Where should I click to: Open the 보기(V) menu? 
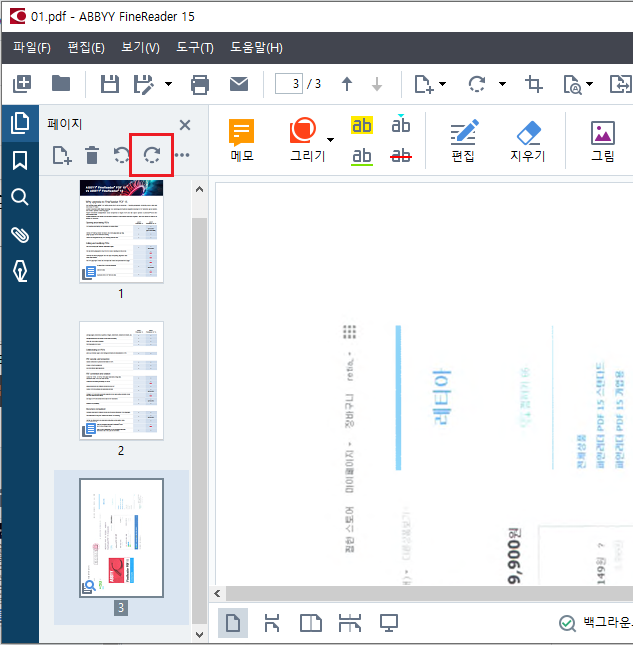pyautogui.click(x=140, y=47)
